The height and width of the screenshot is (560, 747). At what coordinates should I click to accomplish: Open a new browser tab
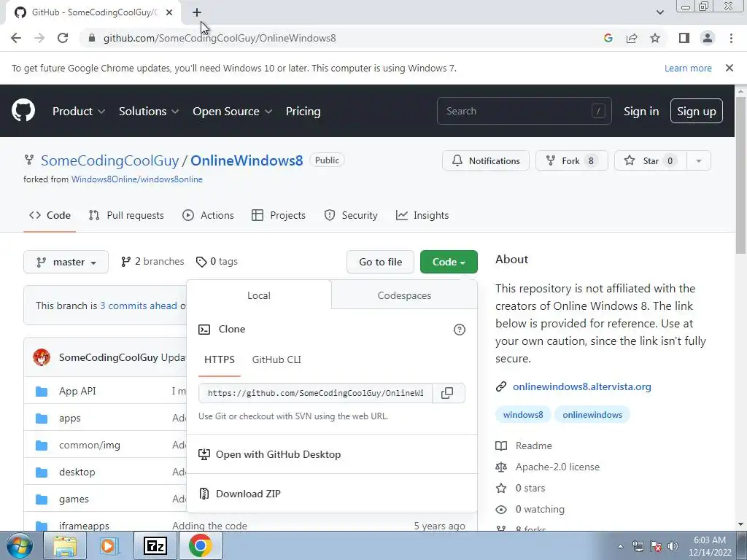pos(197,12)
